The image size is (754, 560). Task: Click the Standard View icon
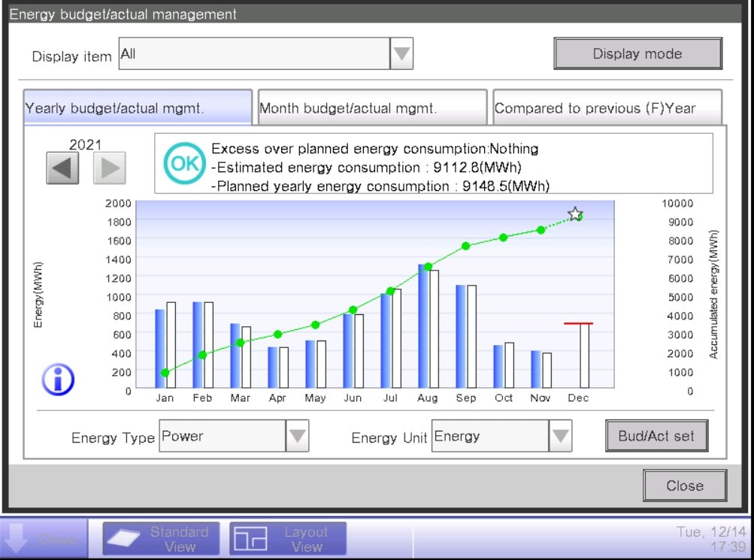(130, 538)
